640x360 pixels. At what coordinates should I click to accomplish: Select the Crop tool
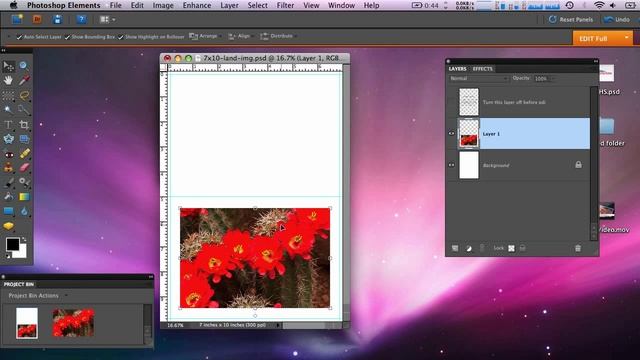(x=24, y=125)
